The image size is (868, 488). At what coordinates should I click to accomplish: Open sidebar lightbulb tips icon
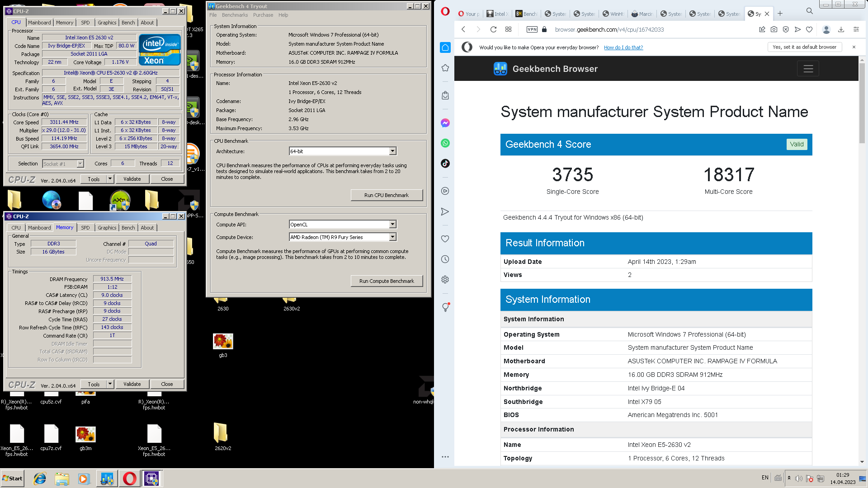(445, 307)
